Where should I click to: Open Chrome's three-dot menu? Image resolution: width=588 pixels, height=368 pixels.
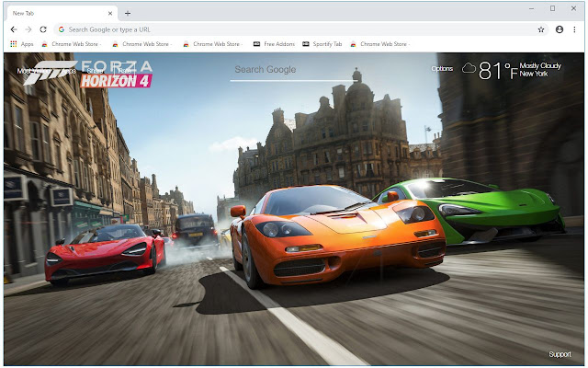(574, 29)
